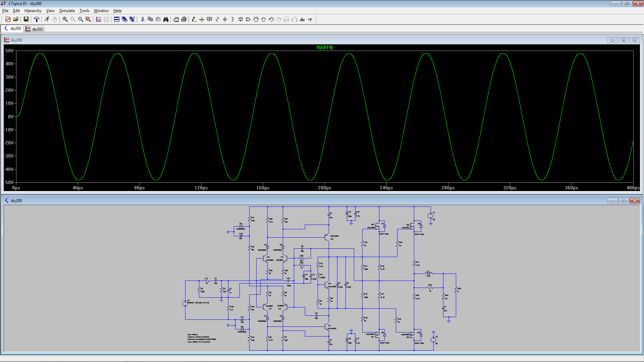Viewport: 644px width, 362px height.
Task: Select the Label Net tool
Action: (x=210, y=19)
